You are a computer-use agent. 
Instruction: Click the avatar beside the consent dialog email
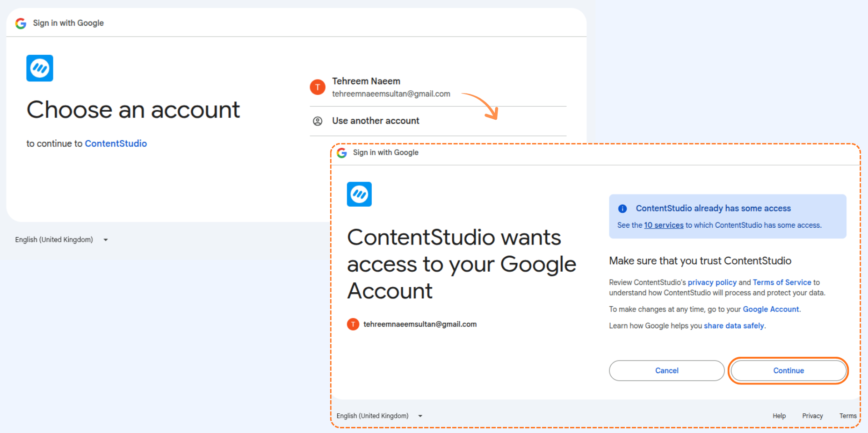pos(353,324)
